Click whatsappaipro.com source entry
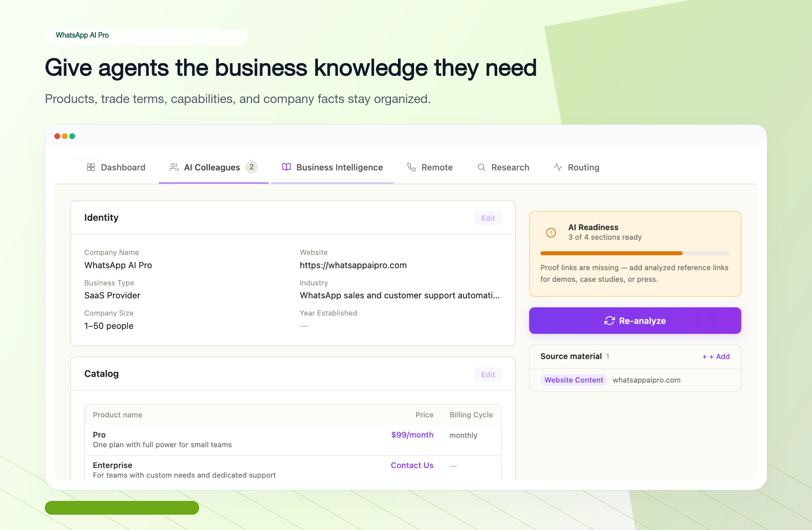This screenshot has width=812, height=530. (647, 380)
